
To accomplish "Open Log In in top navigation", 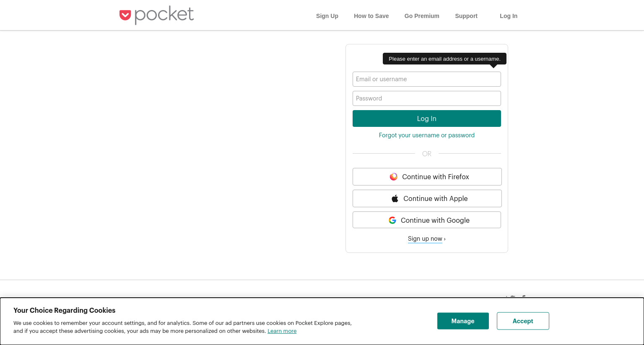I will click(x=509, y=16).
